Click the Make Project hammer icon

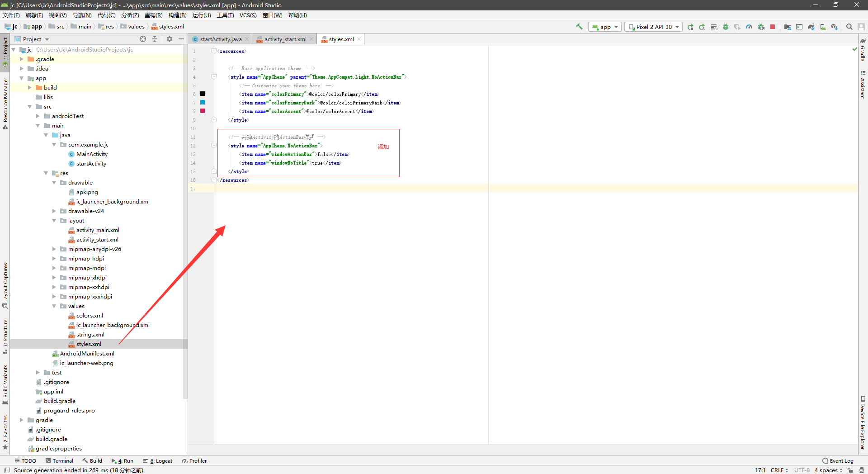click(x=579, y=27)
